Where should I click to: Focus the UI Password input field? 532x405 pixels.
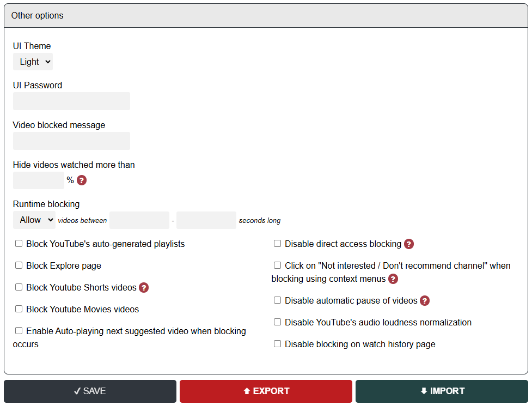coord(71,101)
